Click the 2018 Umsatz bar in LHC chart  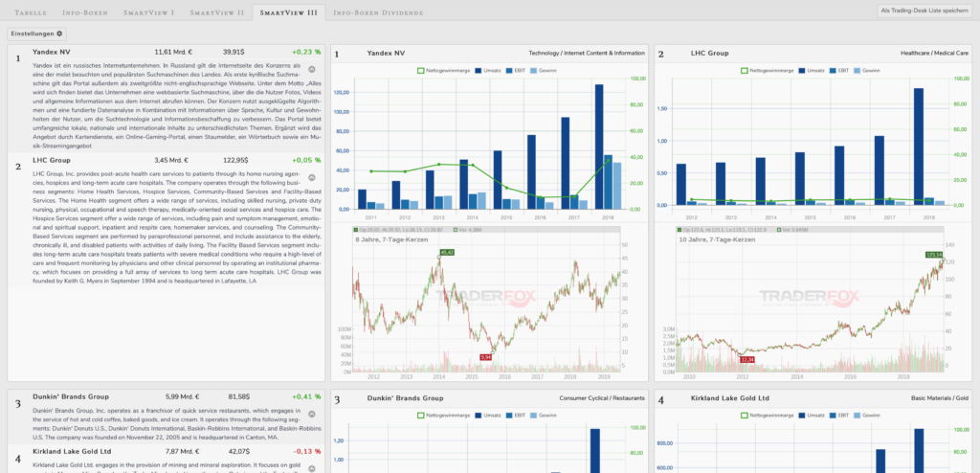pyautogui.click(x=919, y=146)
